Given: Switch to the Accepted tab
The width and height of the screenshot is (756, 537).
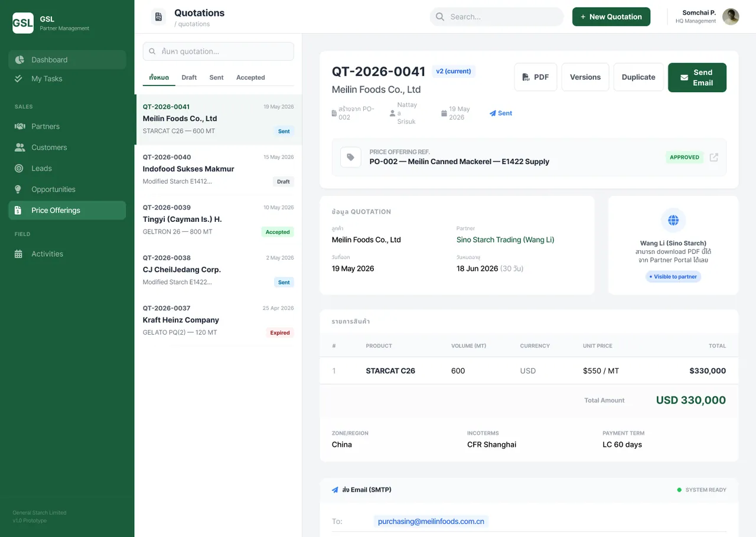Looking at the screenshot, I should click(x=250, y=77).
